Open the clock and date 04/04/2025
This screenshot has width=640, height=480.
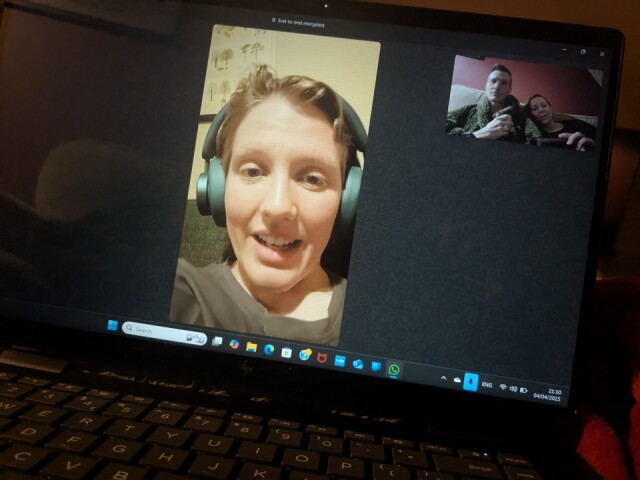547,394
